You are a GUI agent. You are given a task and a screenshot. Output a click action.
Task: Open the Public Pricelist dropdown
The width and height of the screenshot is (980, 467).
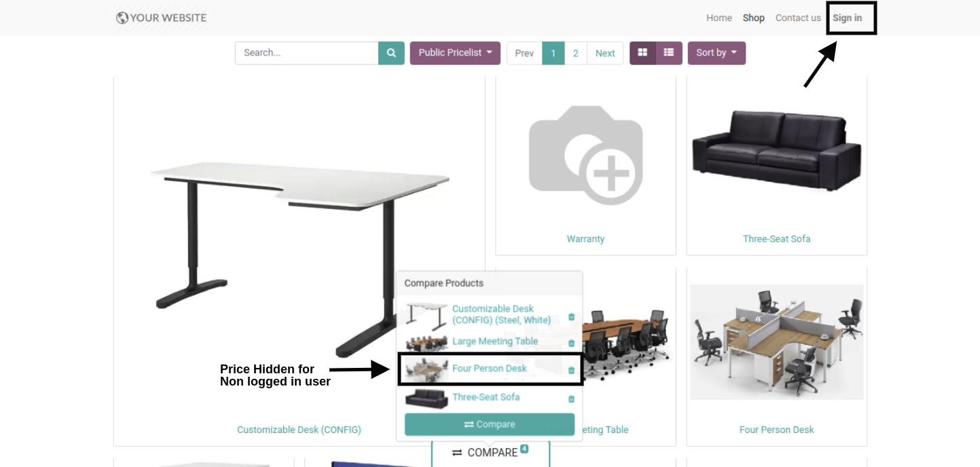point(455,53)
